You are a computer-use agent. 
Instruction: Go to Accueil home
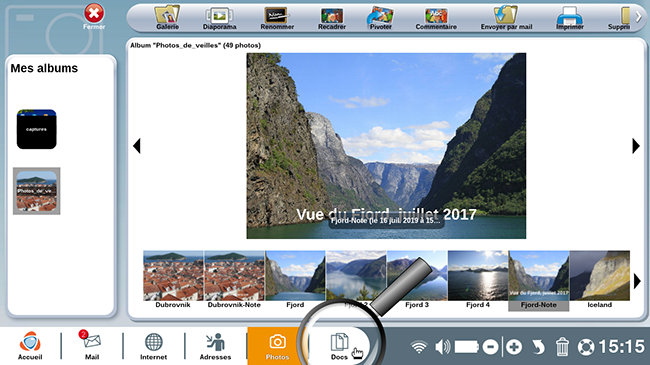(30, 346)
